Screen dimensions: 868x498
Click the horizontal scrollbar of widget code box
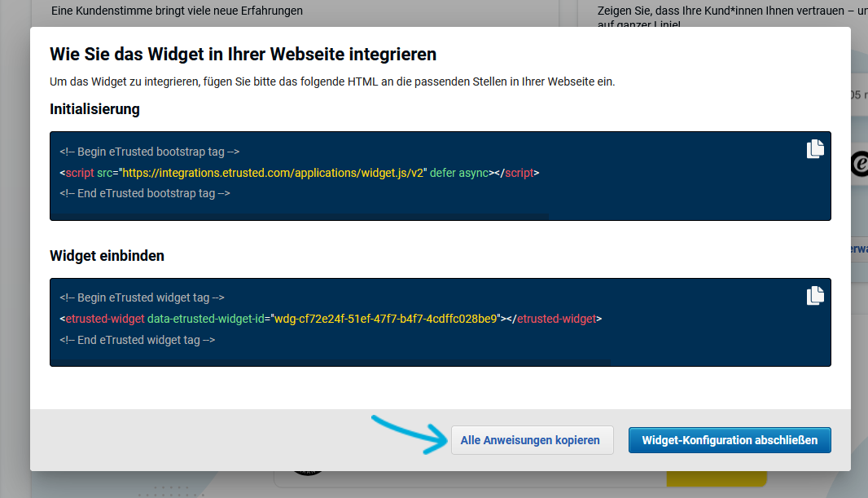coord(331,363)
